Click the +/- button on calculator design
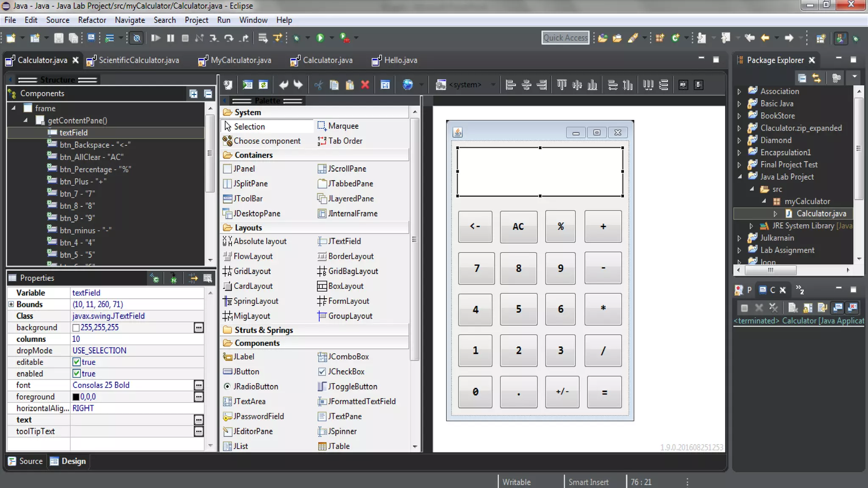The width and height of the screenshot is (868, 488). click(x=562, y=392)
